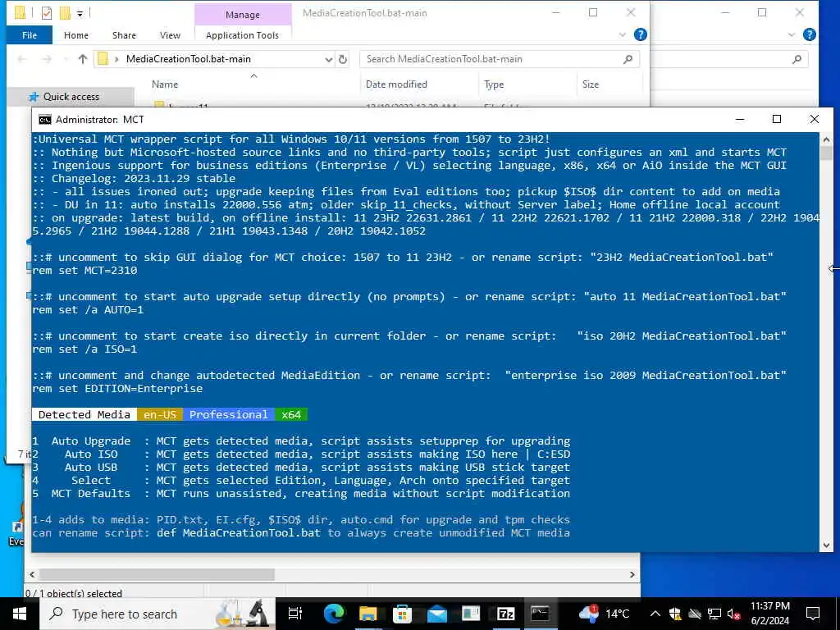Launch Microsoft Edge from taskbar
This screenshot has height=630, width=840.
tap(334, 614)
